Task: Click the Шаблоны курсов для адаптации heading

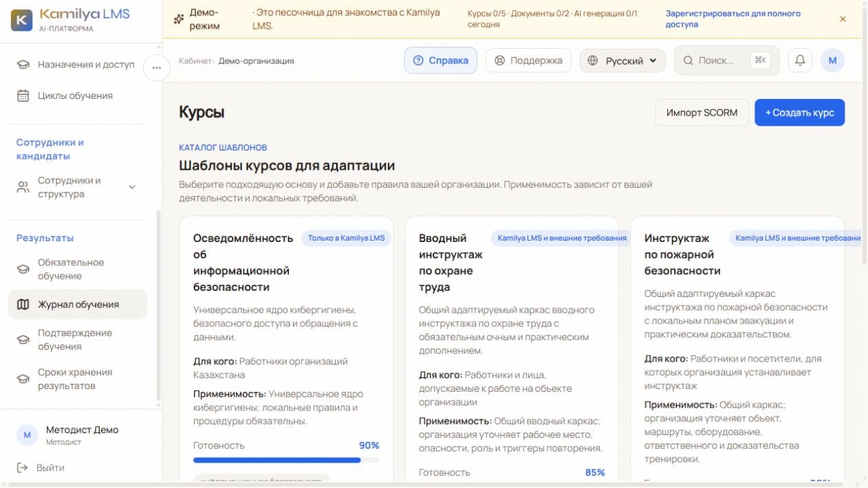Action: pyautogui.click(x=287, y=166)
